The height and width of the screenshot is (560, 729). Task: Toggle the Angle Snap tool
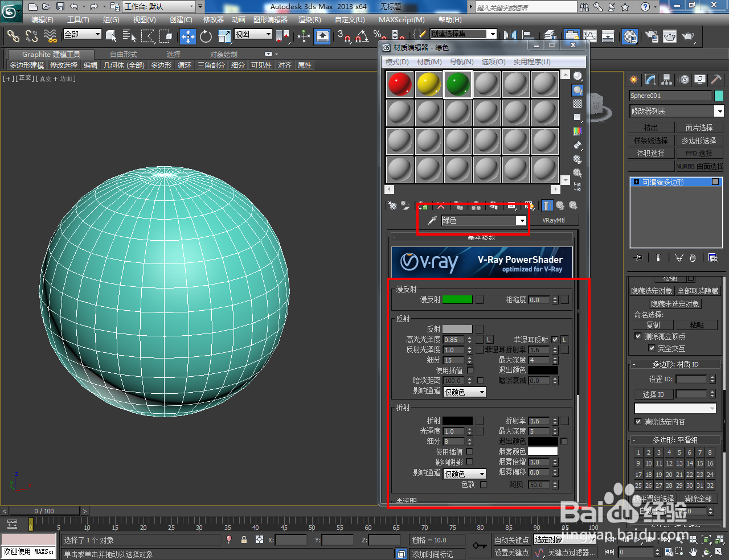361,36
